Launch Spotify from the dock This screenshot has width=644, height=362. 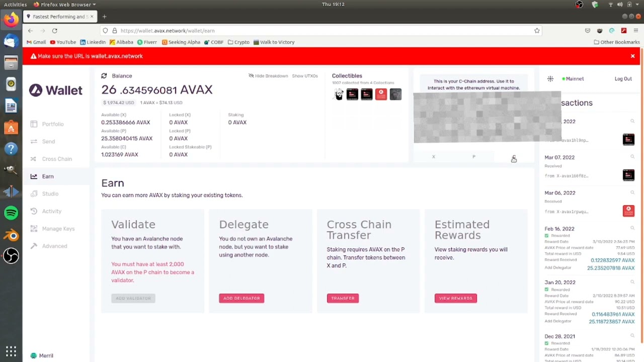point(11,213)
